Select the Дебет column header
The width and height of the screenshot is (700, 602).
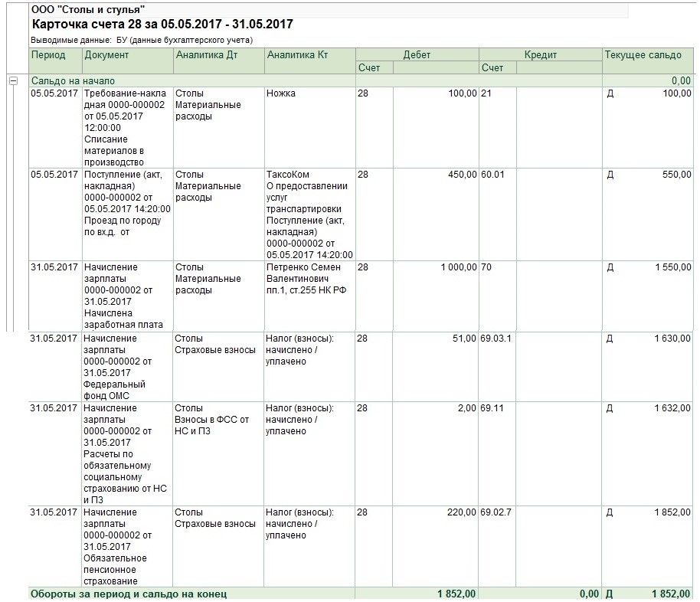click(417, 54)
